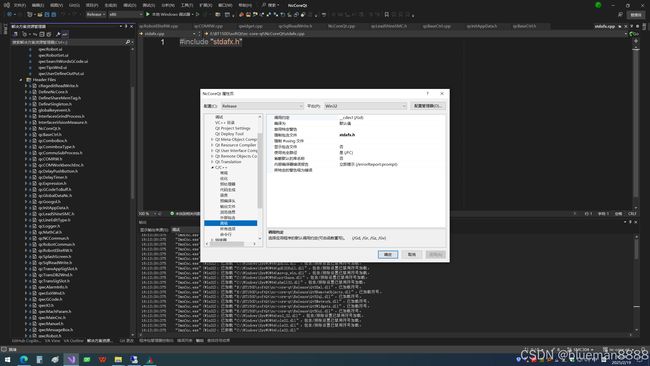Select VC++ directories tree item
Screen dimensions: 650x366
point(225,123)
